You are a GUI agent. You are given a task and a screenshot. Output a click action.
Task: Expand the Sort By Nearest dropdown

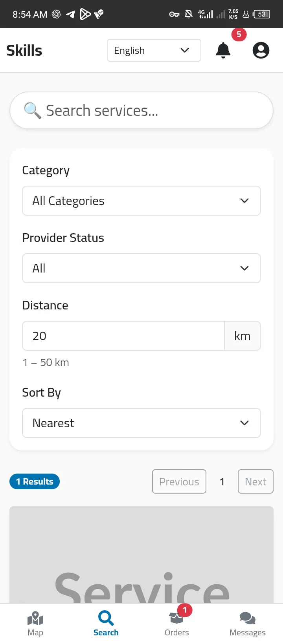pos(141,423)
